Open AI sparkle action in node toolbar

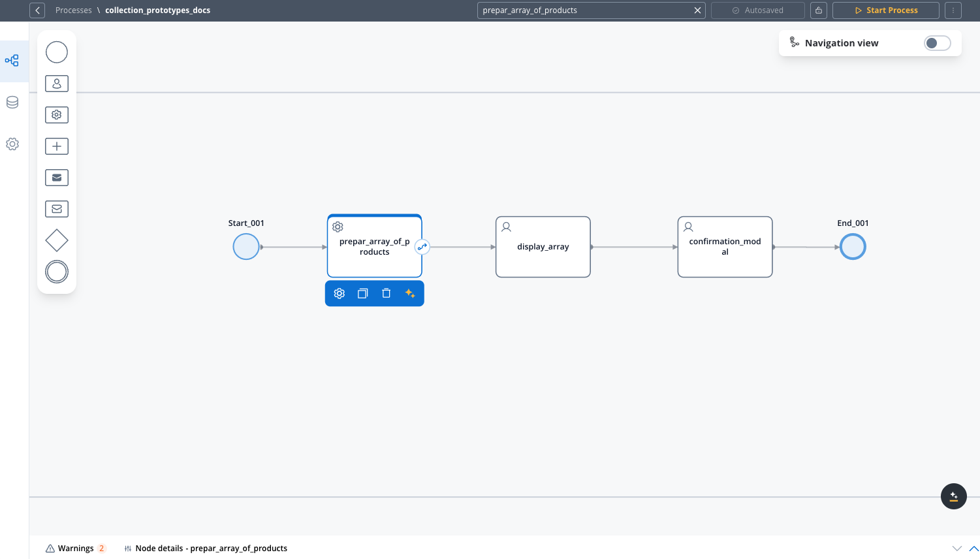tap(410, 294)
